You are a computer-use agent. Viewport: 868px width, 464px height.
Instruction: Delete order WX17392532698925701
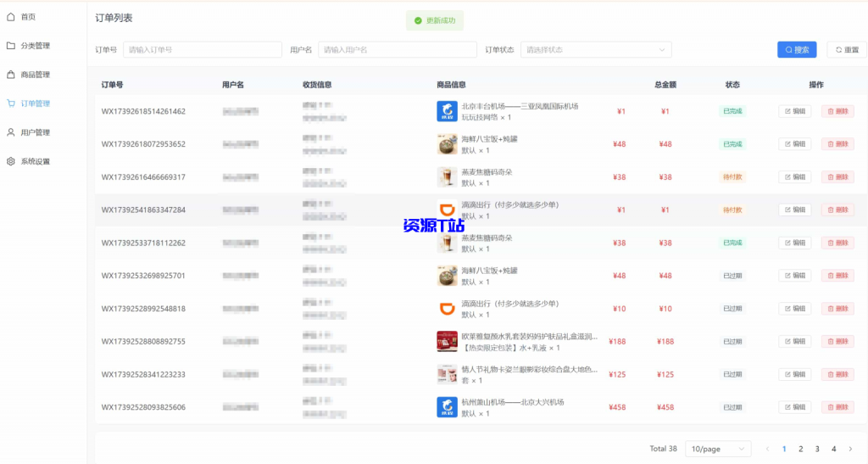coord(837,276)
